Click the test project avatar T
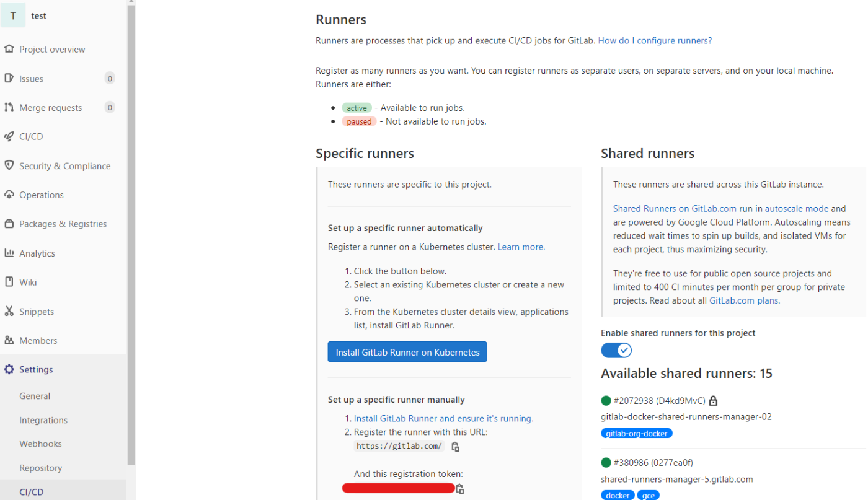 [x=13, y=16]
